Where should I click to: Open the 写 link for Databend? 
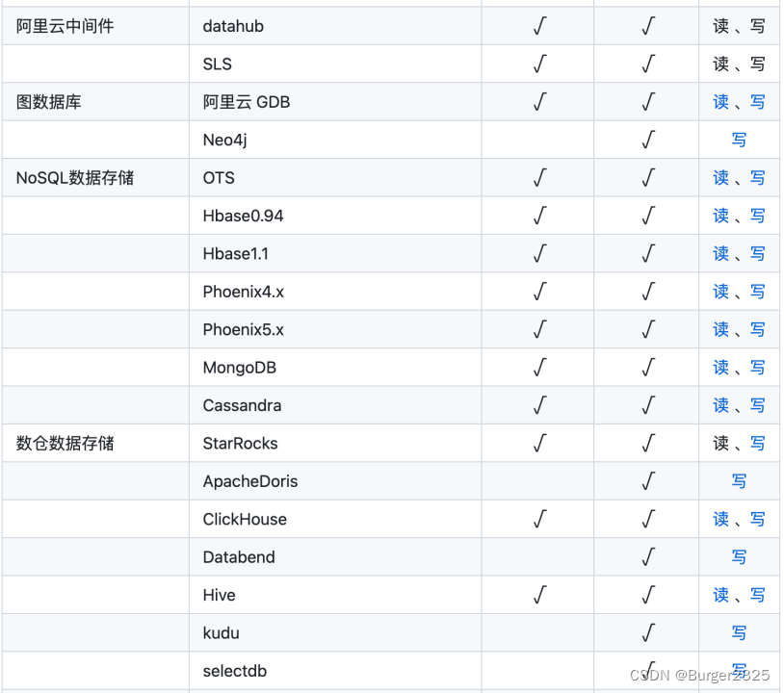tap(739, 557)
